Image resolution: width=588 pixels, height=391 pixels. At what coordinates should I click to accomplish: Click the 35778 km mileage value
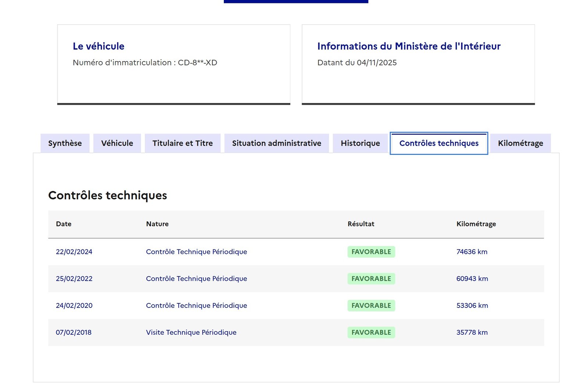472,333
